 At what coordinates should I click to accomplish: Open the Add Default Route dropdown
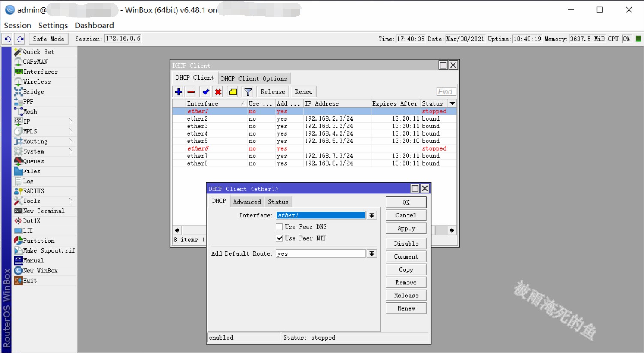click(x=372, y=254)
